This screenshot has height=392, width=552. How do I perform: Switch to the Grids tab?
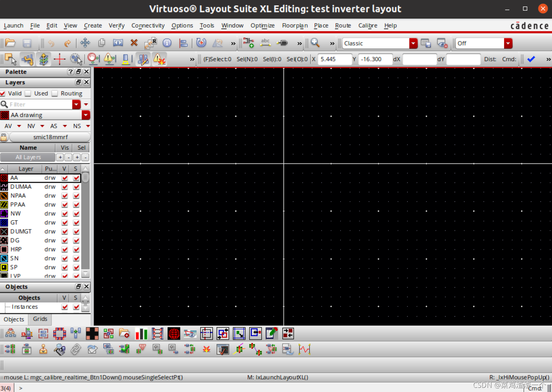[40, 319]
